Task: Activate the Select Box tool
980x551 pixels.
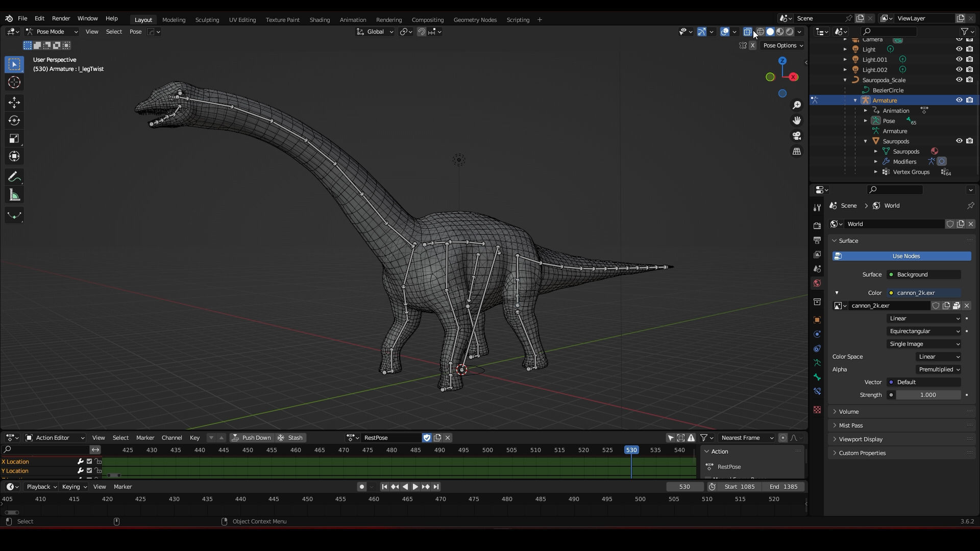Action: [x=14, y=64]
